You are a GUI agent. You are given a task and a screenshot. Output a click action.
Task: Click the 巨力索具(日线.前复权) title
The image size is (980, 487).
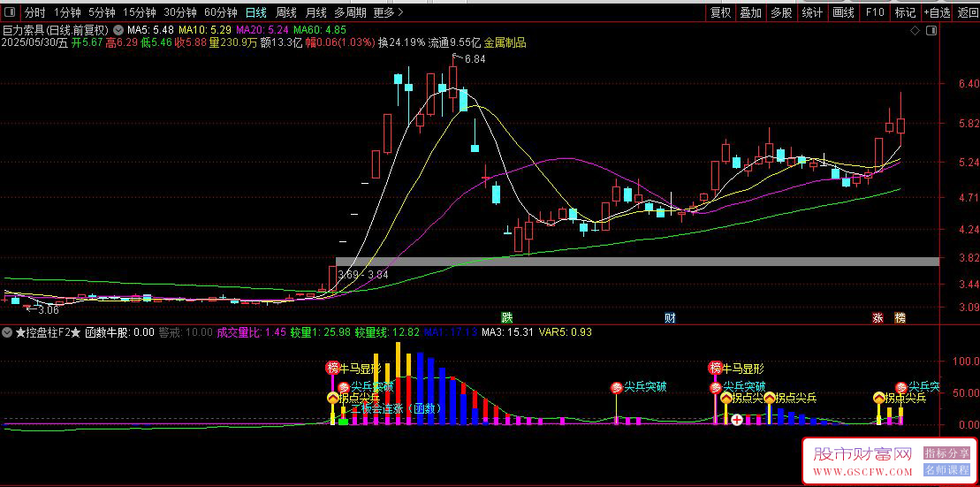57,30
